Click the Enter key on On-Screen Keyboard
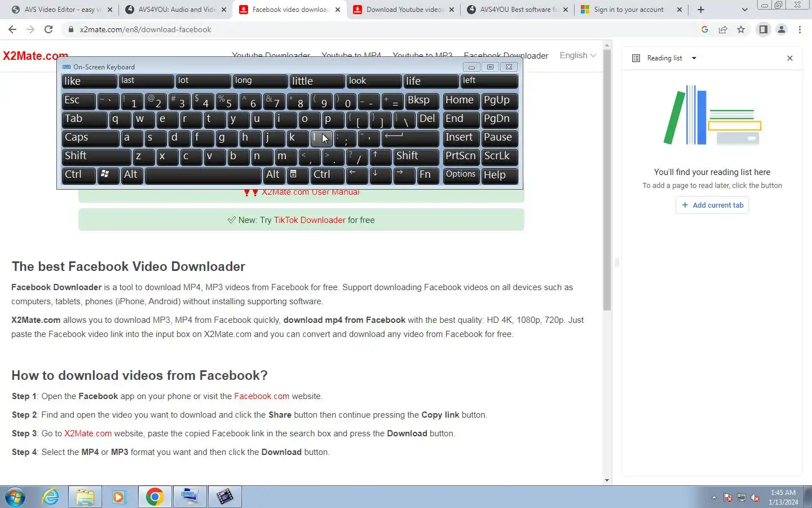Image resolution: width=812 pixels, height=508 pixels. [x=411, y=138]
